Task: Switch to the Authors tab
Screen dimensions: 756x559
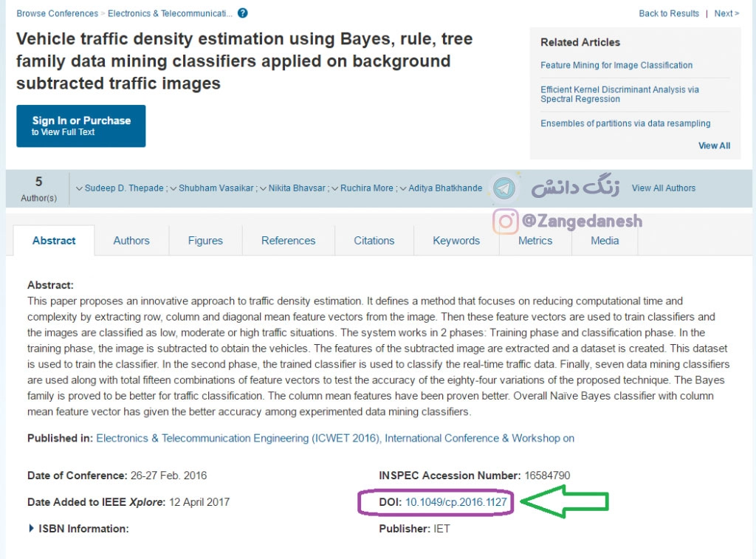Action: tap(131, 241)
